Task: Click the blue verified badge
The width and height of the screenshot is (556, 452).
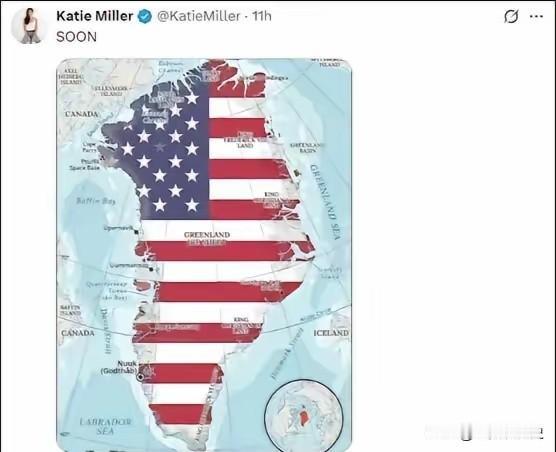Action: click(x=145, y=17)
